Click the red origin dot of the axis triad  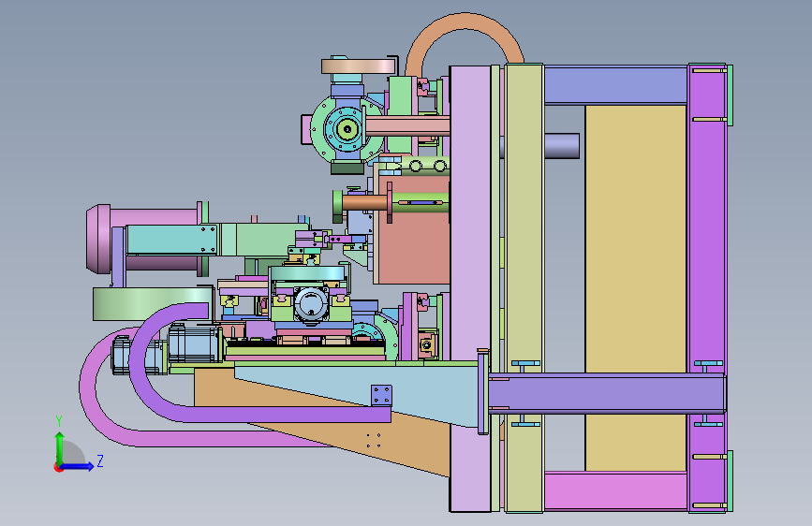pos(58,467)
